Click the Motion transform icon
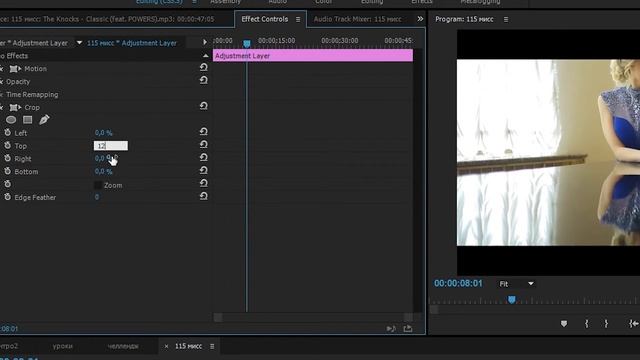This screenshot has height=360, width=640. point(15,69)
